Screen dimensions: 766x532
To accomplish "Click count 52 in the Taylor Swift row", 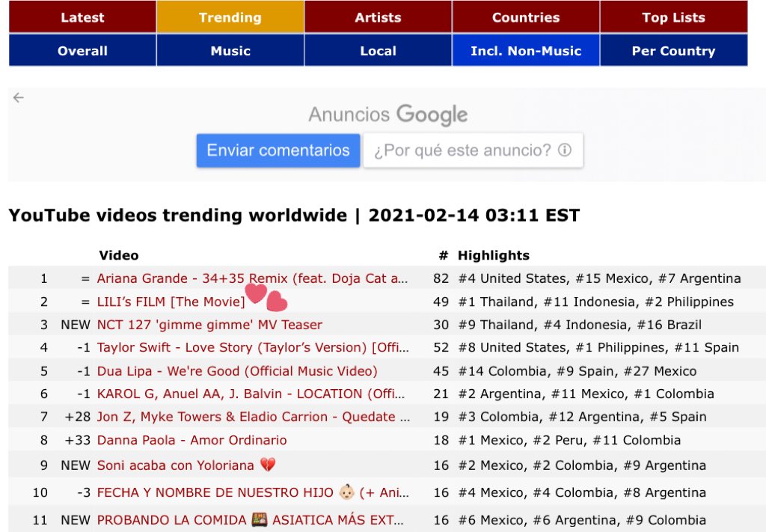I will tap(441, 347).
